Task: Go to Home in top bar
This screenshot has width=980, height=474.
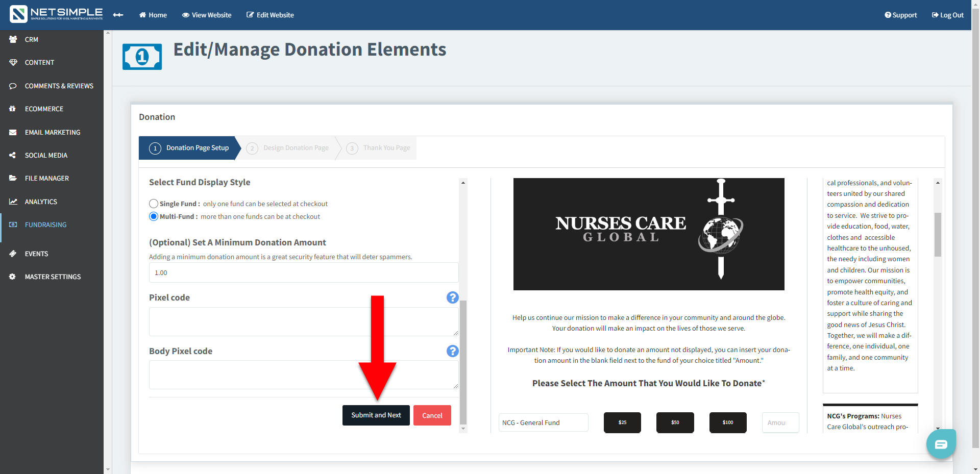Action: pyautogui.click(x=153, y=15)
